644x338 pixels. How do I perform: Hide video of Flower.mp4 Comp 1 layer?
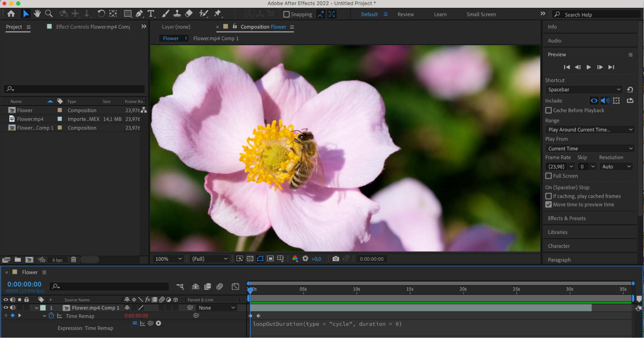click(5, 308)
